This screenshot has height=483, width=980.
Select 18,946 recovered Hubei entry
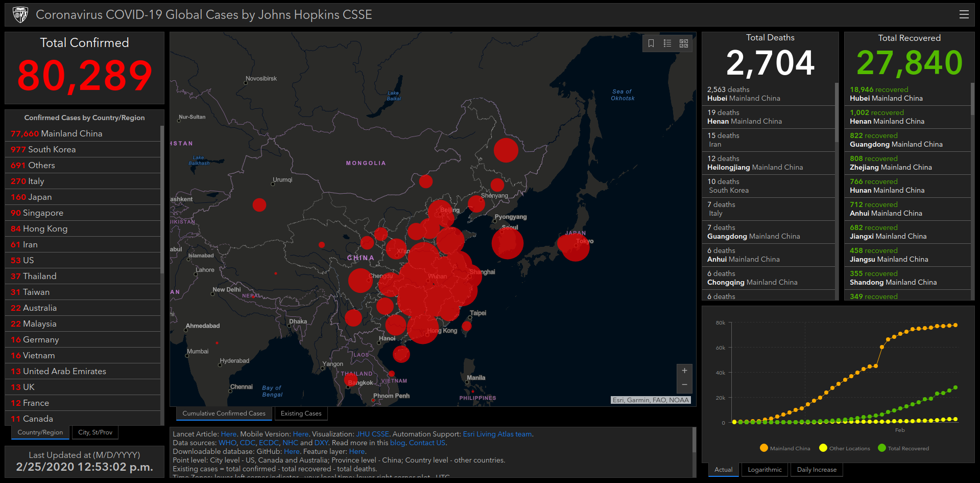tap(908, 94)
